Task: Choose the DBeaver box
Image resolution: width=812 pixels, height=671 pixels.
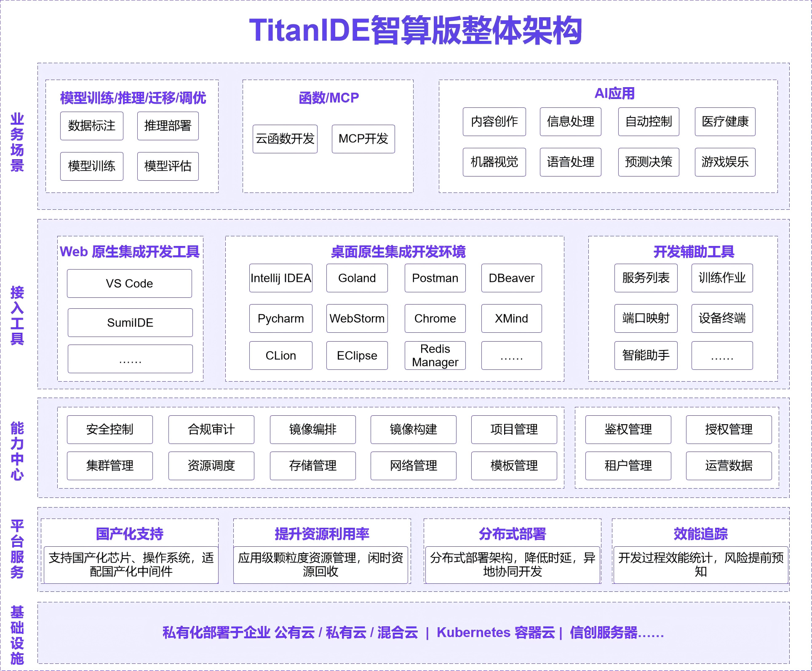Action: 511,278
